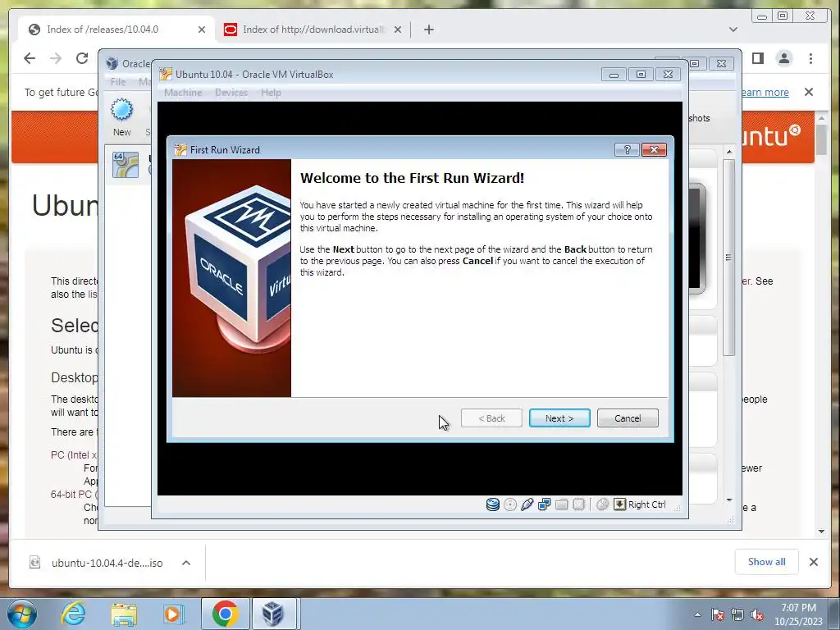
Task: Click the optical CD drive indicator icon
Action: 510,504
